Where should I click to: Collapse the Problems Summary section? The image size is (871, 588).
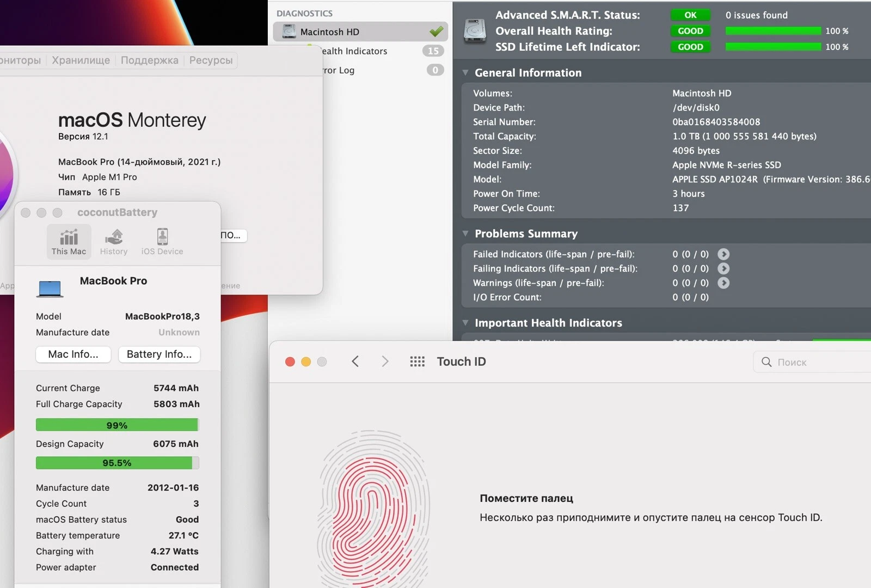pyautogui.click(x=465, y=234)
